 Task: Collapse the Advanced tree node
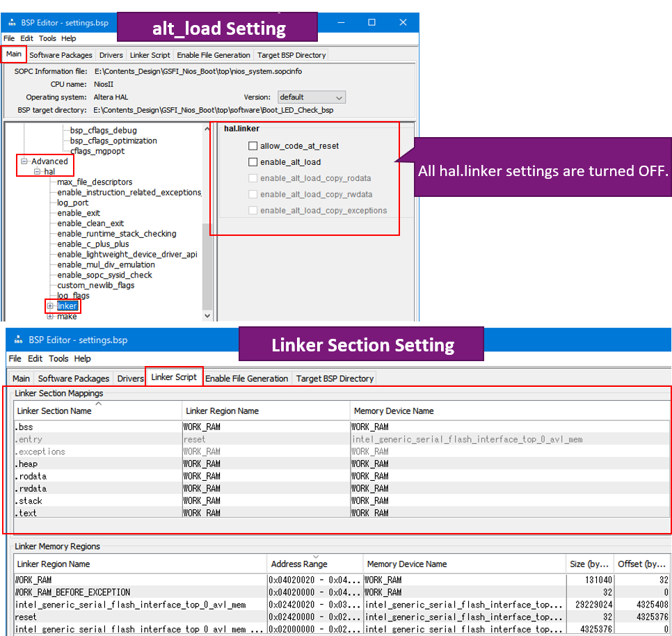click(x=24, y=161)
